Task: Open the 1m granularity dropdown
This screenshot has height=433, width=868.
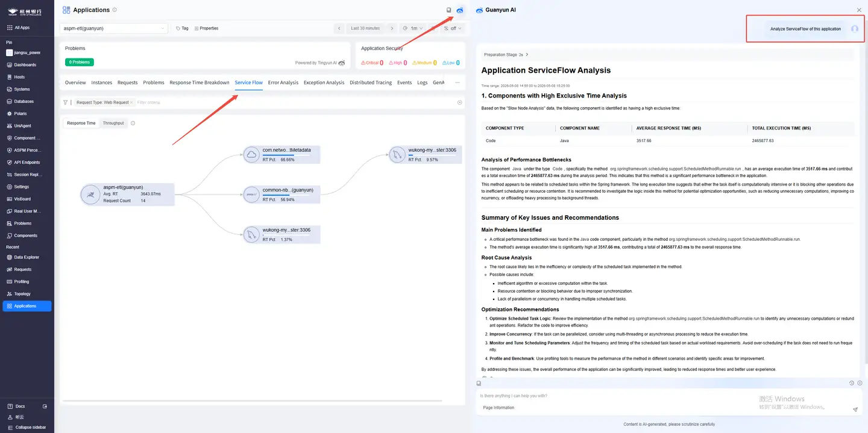Action: pos(413,28)
